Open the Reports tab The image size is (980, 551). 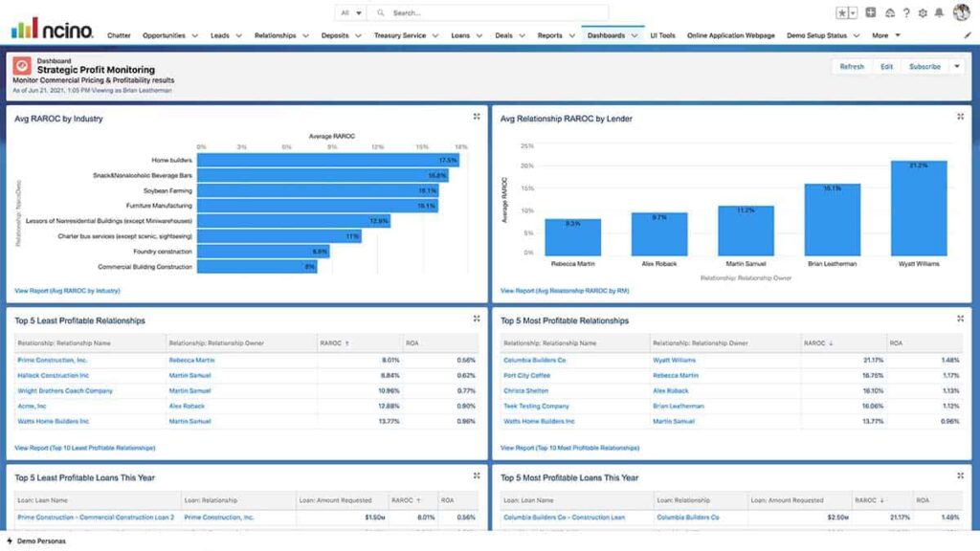click(x=550, y=35)
